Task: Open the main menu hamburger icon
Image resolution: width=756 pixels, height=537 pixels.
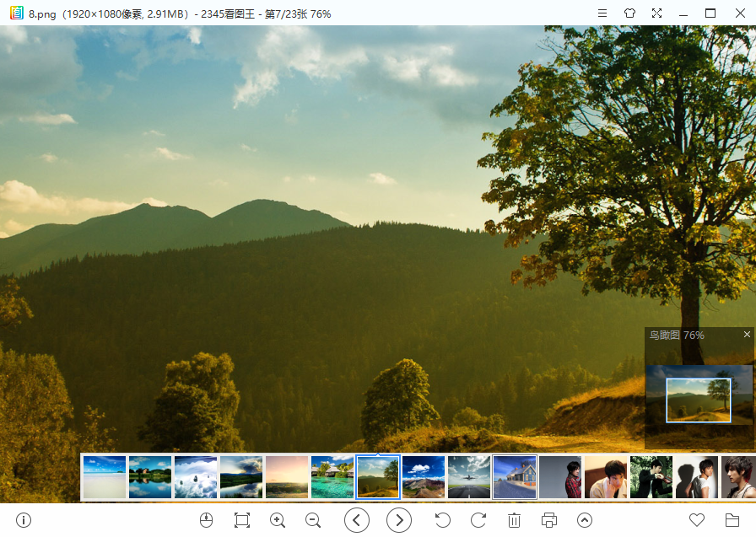Action: coord(602,13)
